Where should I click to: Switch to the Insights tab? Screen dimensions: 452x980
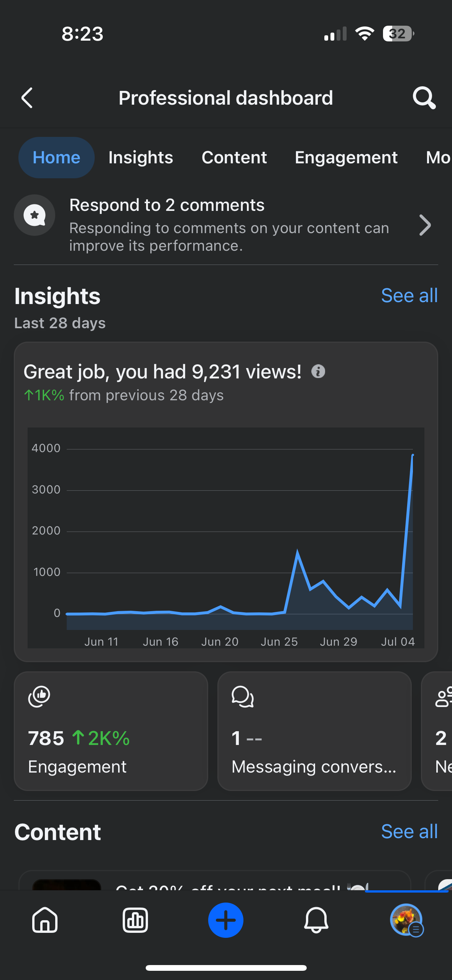coord(141,158)
